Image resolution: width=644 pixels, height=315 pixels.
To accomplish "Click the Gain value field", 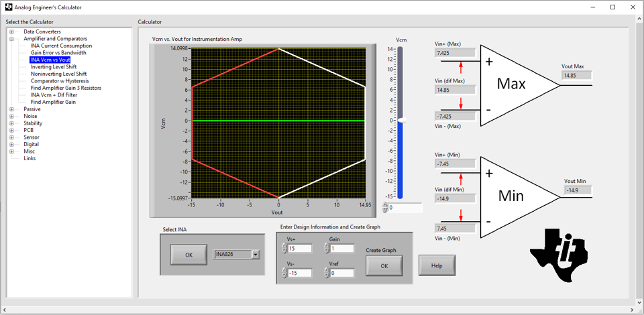I will pos(341,249).
